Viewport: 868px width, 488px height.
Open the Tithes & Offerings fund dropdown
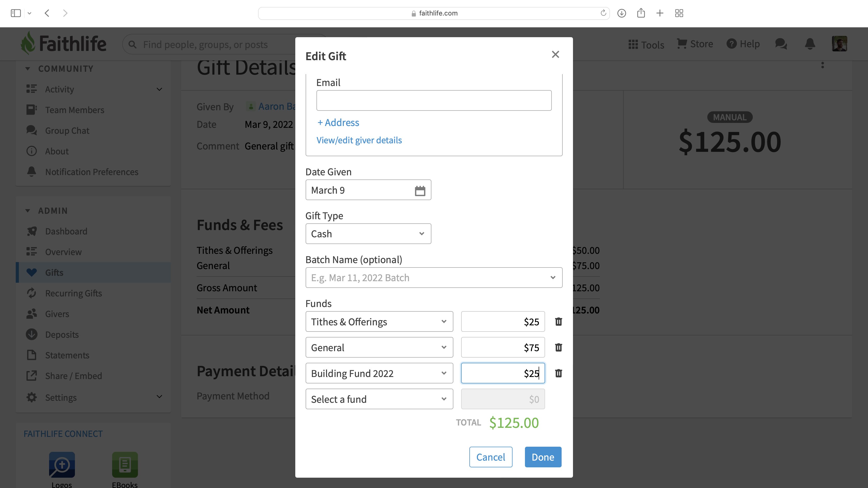point(379,322)
